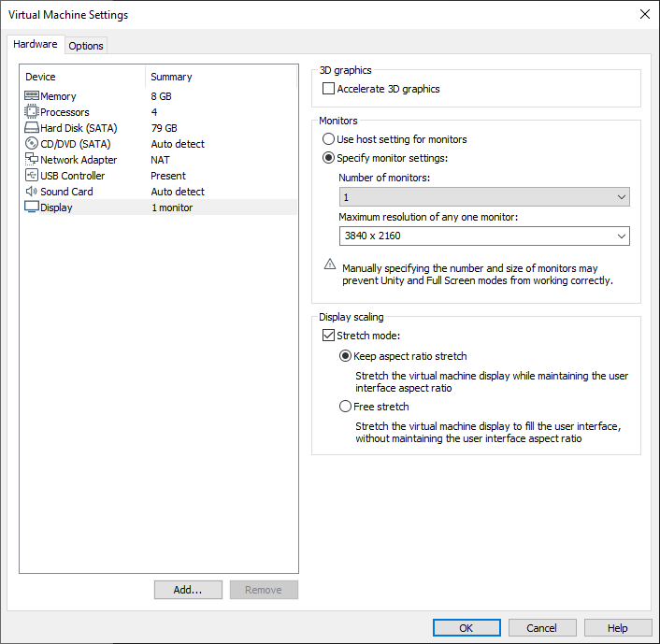The height and width of the screenshot is (644, 660).
Task: Choose the Free stretch option
Action: click(x=345, y=407)
